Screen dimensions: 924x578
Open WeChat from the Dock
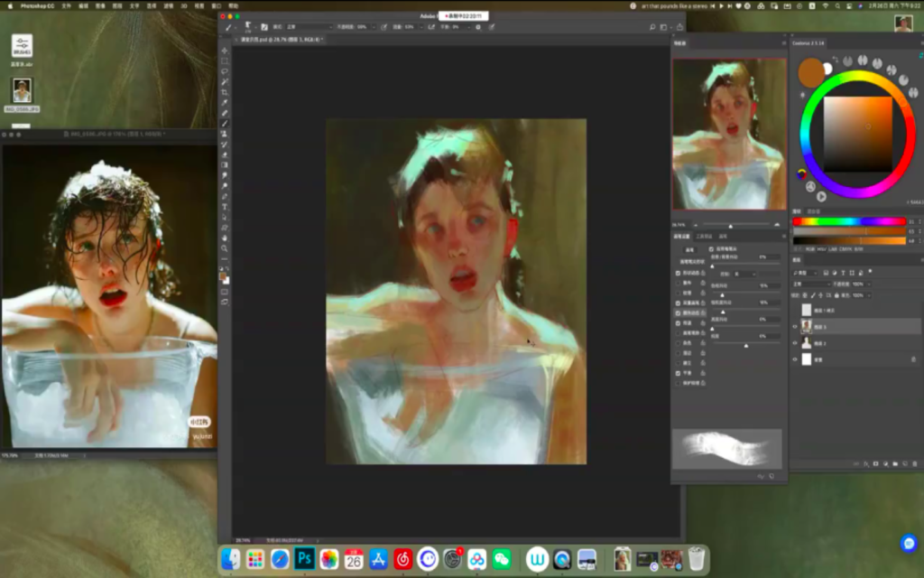tap(501, 559)
